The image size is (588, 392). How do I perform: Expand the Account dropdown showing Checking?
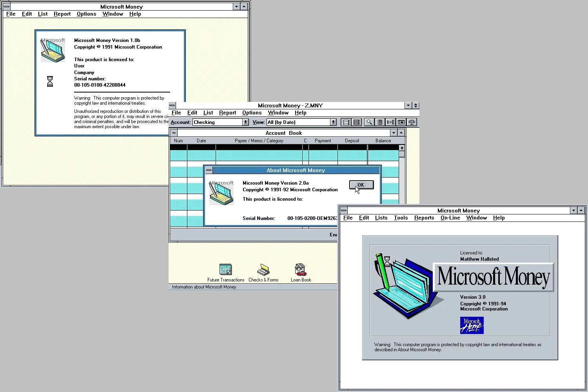pyautogui.click(x=245, y=122)
